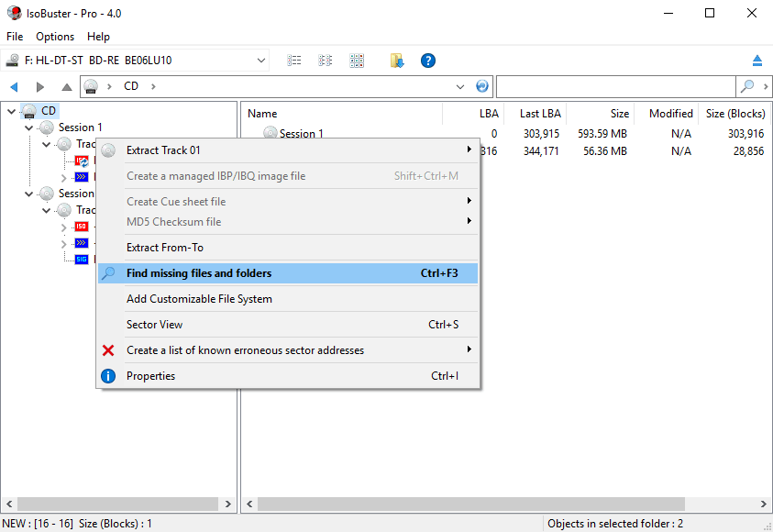Collapse the first Track node

(x=47, y=144)
